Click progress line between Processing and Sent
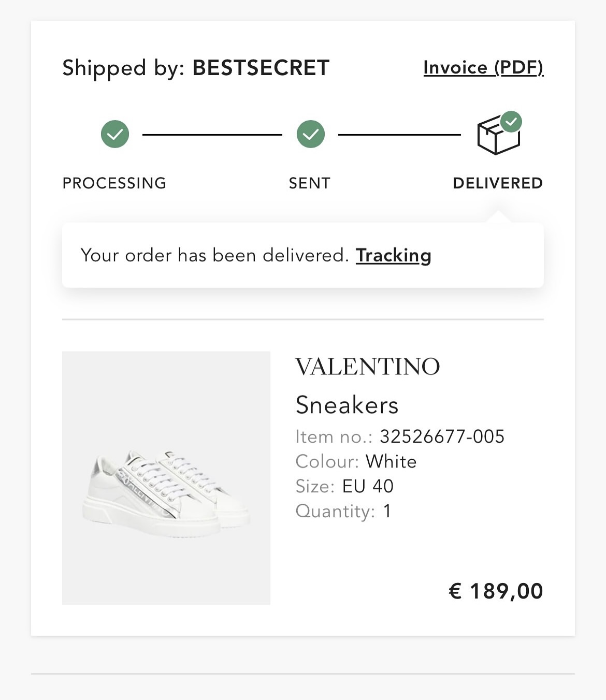Viewport: 606px width, 700px height. pyautogui.click(x=212, y=135)
